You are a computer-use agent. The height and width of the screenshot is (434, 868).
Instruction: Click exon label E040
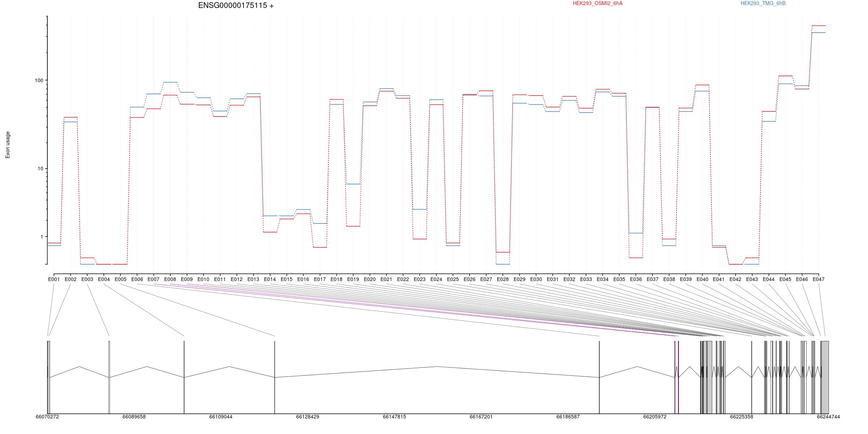pyautogui.click(x=703, y=279)
